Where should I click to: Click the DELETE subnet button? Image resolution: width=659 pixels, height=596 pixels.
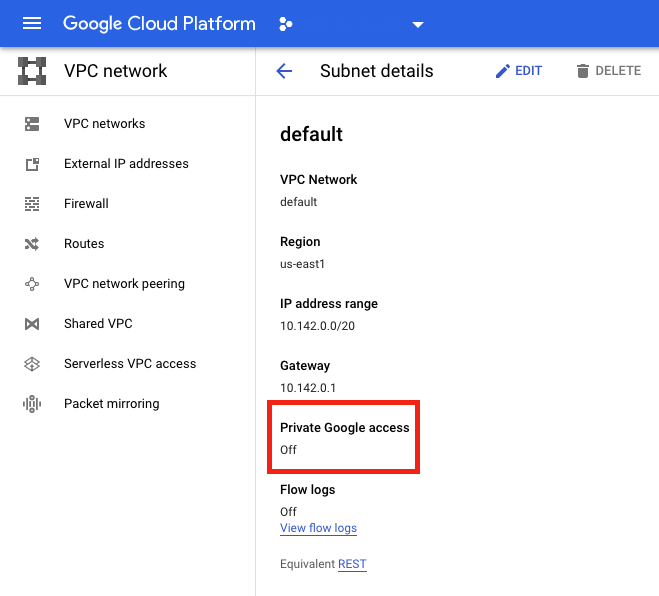(608, 71)
